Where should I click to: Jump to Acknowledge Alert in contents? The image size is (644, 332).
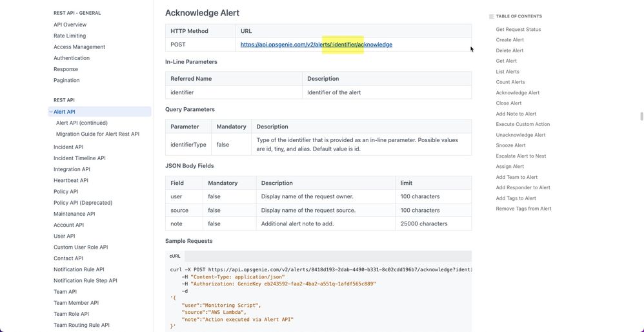click(518, 93)
